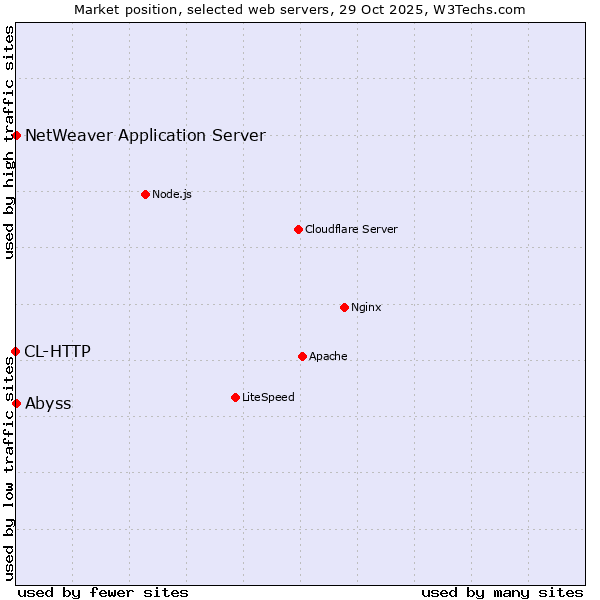Viewport: 600px width, 600px height.
Task: Select the NetWeaver Application Server marker dot
Action: pyautogui.click(x=16, y=135)
